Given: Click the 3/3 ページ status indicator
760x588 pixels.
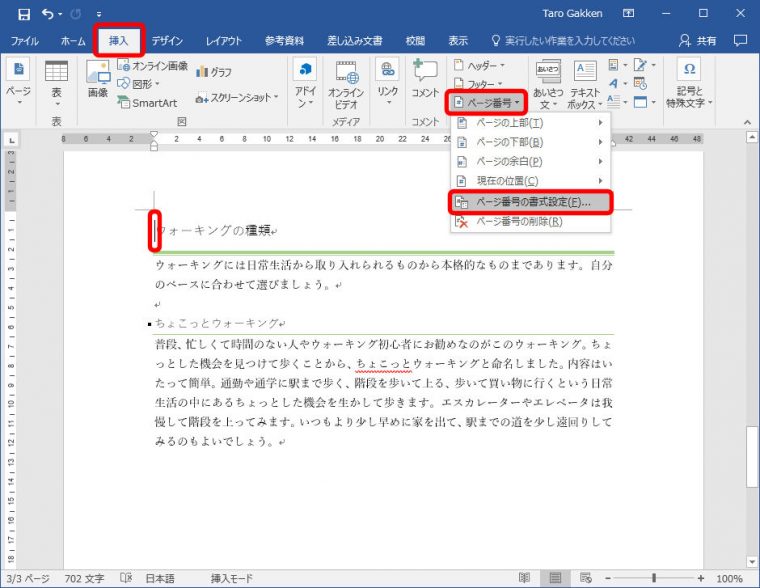Looking at the screenshot, I should click(x=28, y=578).
